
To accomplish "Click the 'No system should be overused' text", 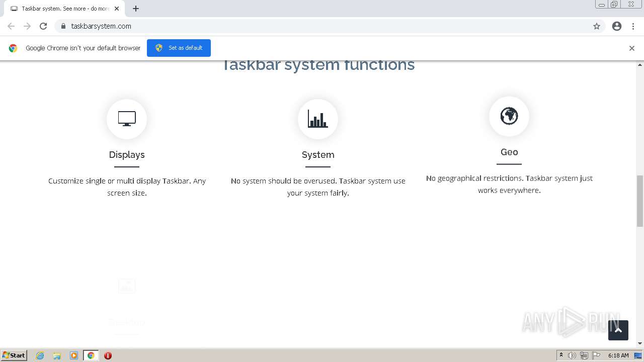I will coord(318,187).
